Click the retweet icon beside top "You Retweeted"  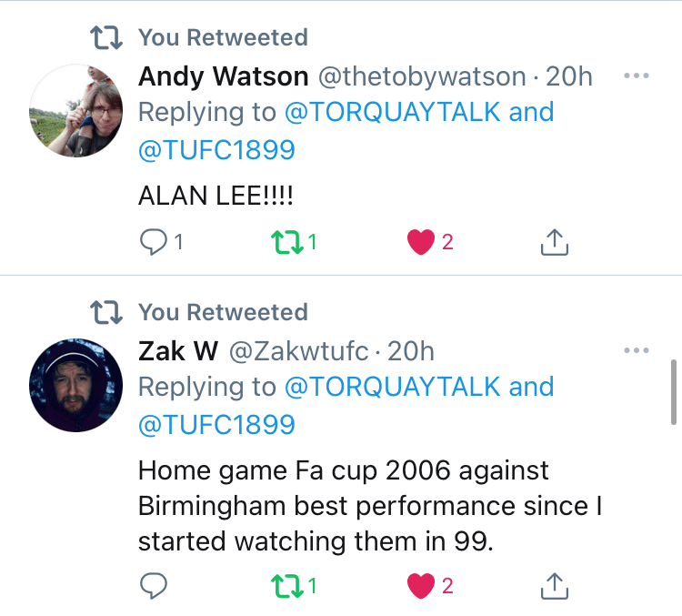coord(105,37)
